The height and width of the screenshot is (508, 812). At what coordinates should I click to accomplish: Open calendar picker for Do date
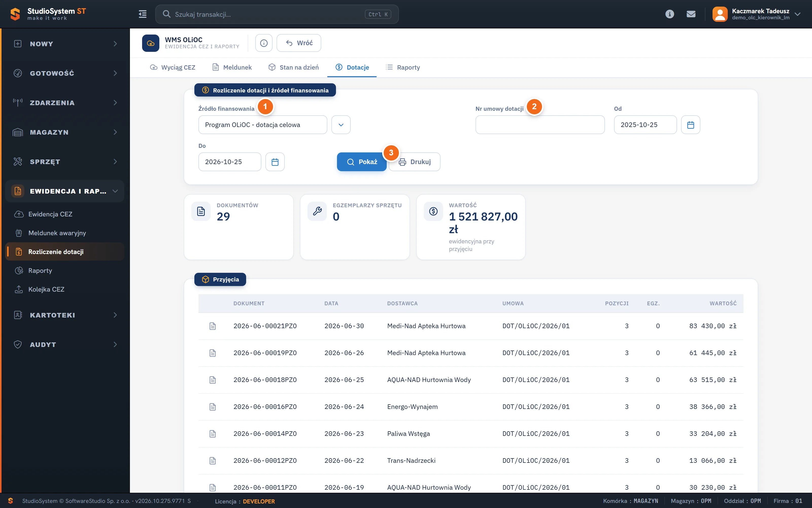(275, 162)
